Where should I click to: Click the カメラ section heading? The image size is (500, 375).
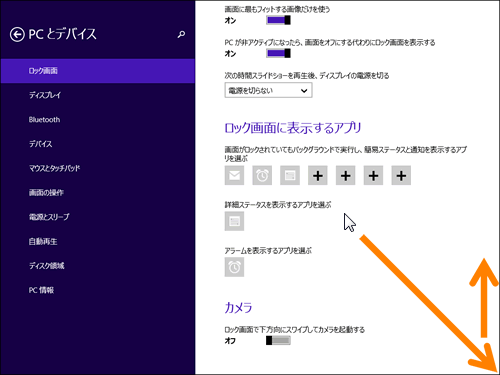click(x=238, y=307)
